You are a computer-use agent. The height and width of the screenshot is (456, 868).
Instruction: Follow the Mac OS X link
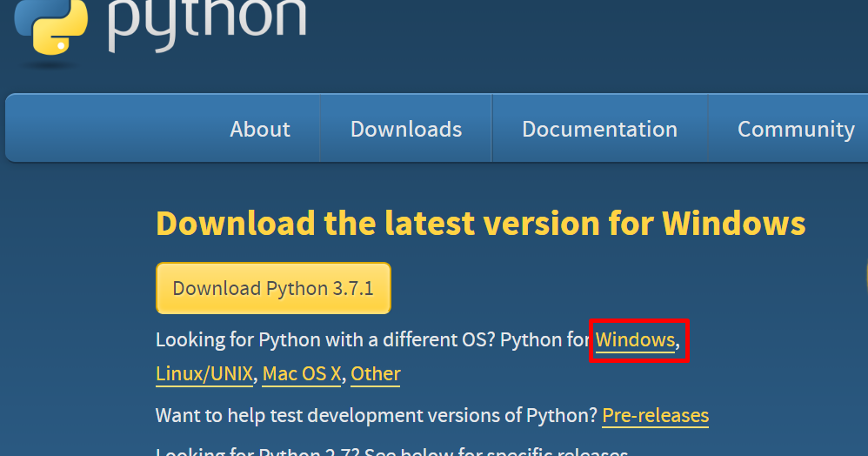(302, 373)
